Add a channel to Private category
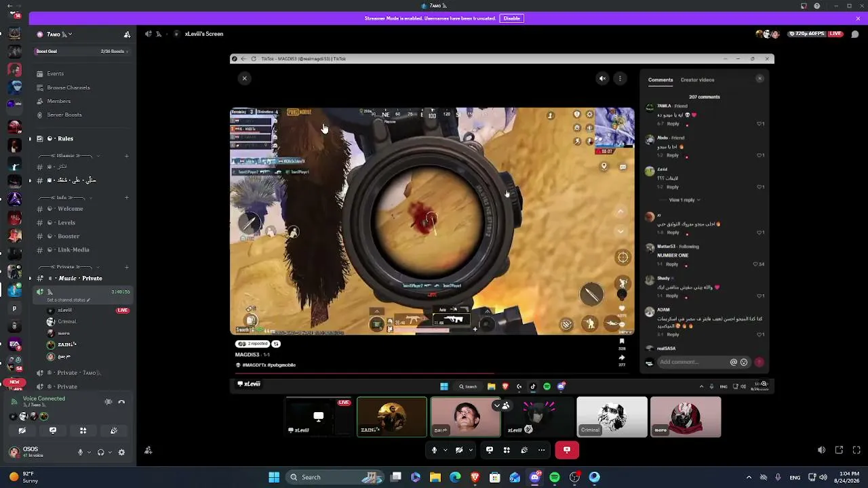This screenshot has width=868, height=488. click(x=127, y=267)
